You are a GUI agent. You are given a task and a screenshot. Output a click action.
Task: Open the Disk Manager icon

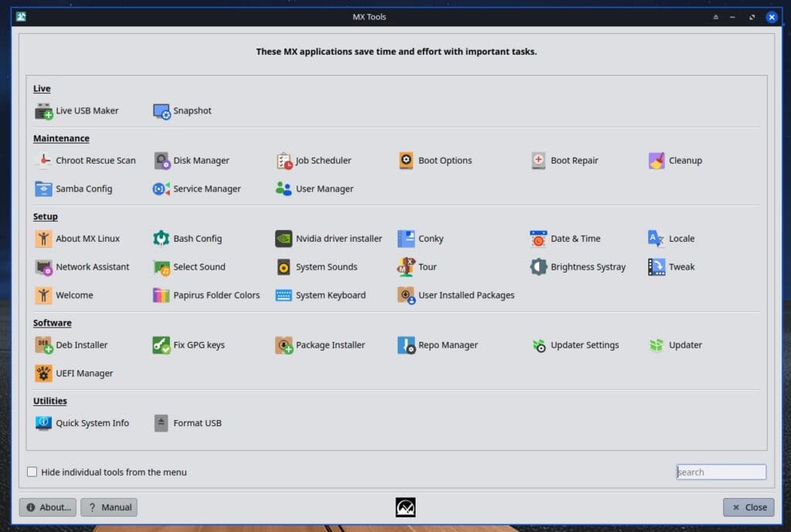point(161,161)
